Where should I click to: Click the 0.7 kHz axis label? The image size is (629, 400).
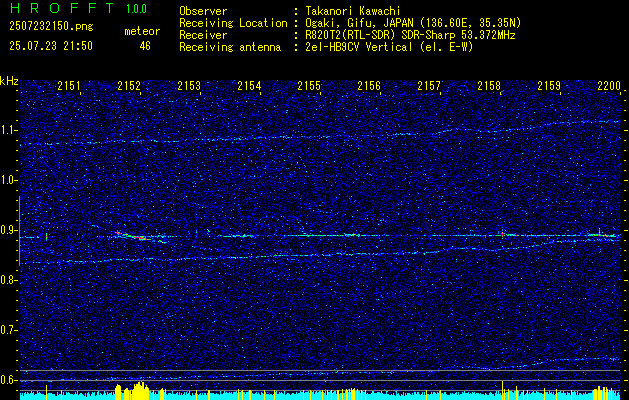click(9, 330)
